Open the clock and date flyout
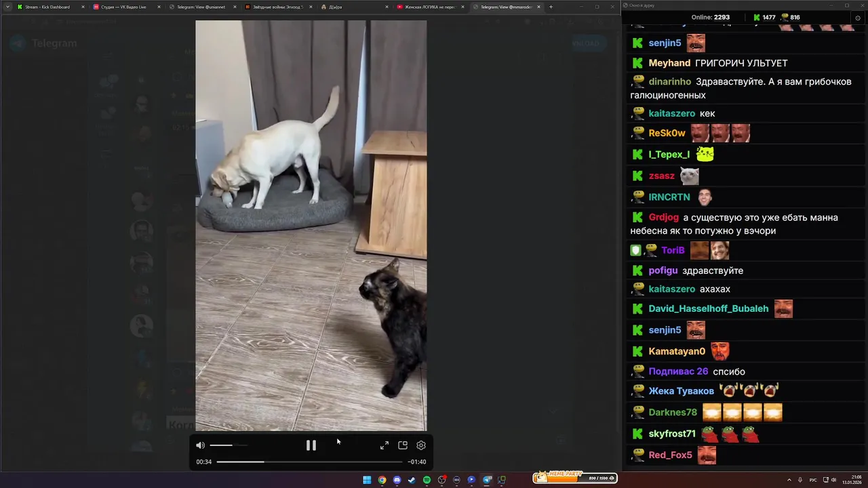Image resolution: width=868 pixels, height=488 pixels. 852,480
